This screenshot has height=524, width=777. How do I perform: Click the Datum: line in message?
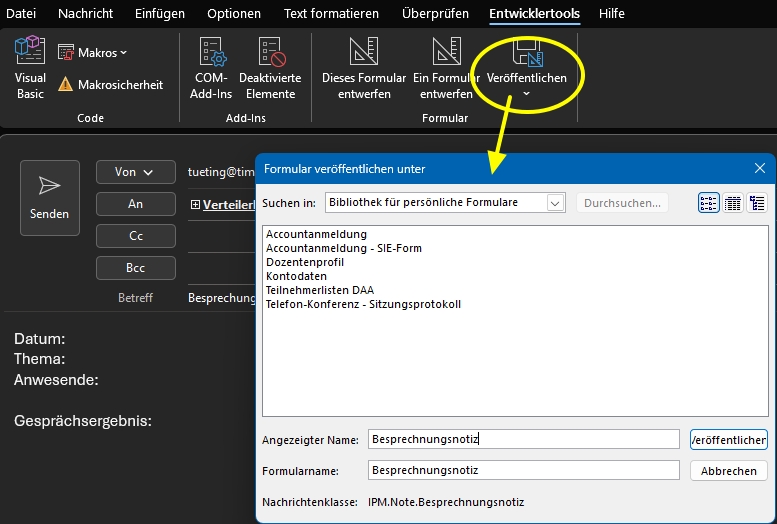40,339
